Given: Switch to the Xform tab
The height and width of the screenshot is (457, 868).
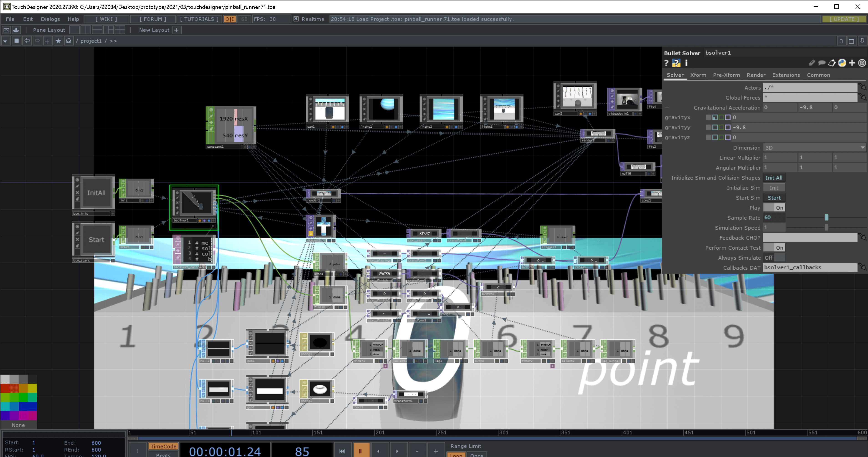Looking at the screenshot, I should pos(698,75).
